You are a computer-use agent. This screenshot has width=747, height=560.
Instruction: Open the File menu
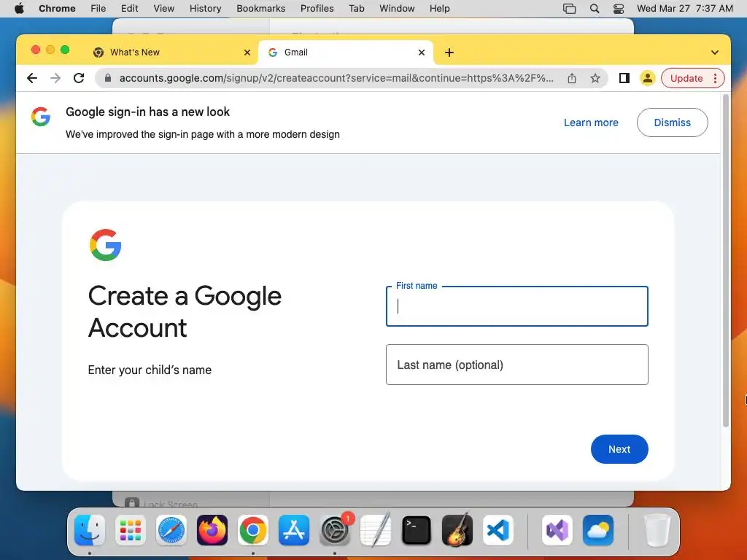(x=98, y=9)
